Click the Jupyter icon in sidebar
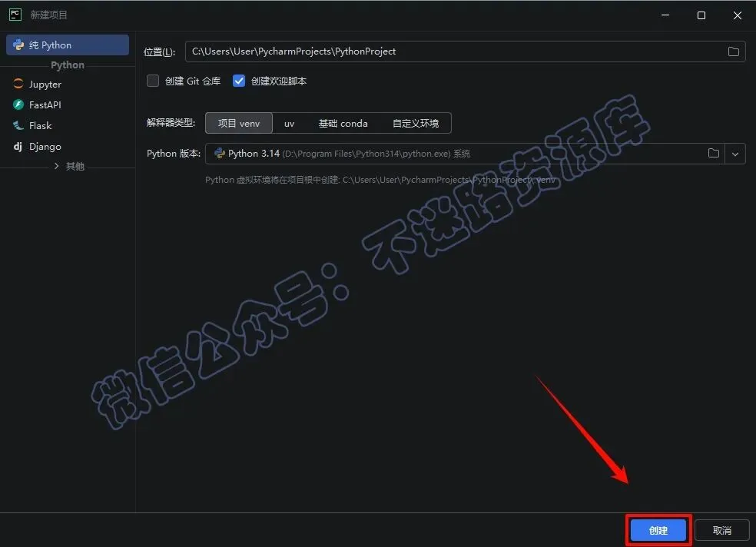Screen dimensions: 756x547 pyautogui.click(x=18, y=84)
